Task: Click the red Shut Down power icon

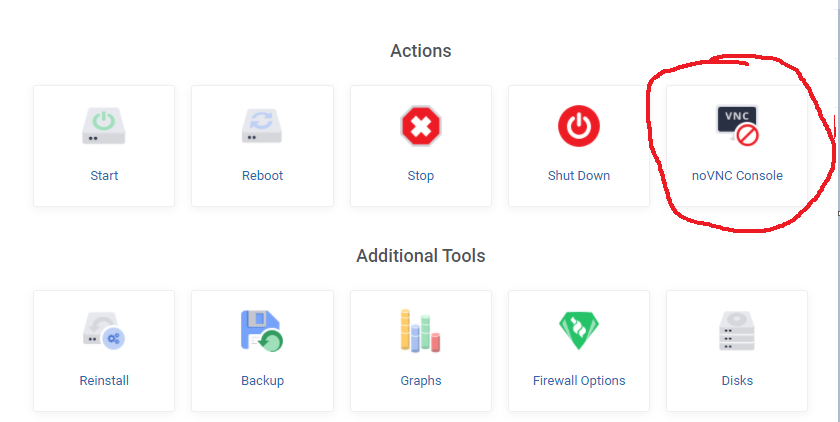Action: 579,126
